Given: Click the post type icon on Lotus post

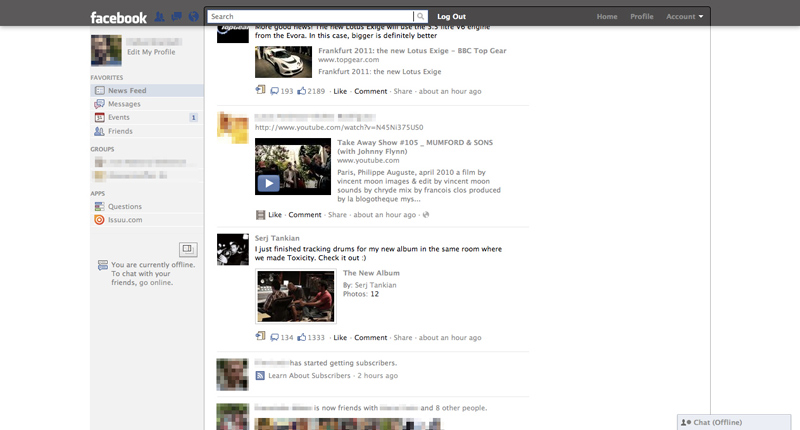Looking at the screenshot, I should click(x=260, y=90).
